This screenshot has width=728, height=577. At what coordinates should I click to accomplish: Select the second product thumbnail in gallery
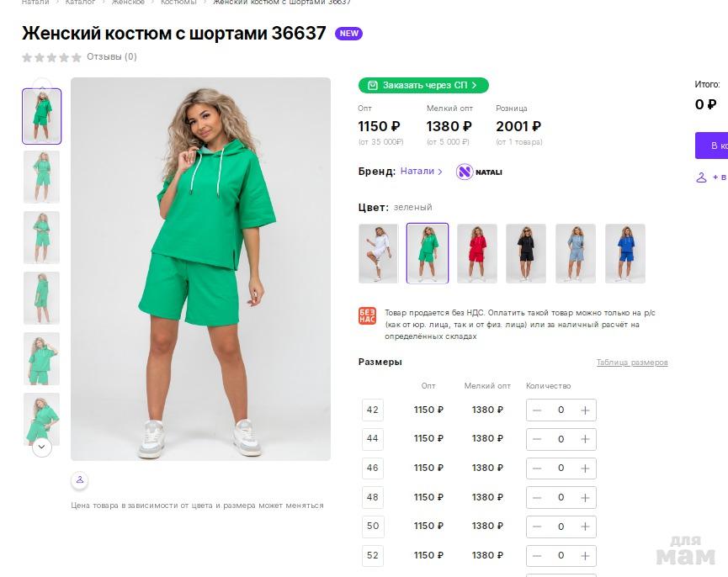(x=41, y=177)
